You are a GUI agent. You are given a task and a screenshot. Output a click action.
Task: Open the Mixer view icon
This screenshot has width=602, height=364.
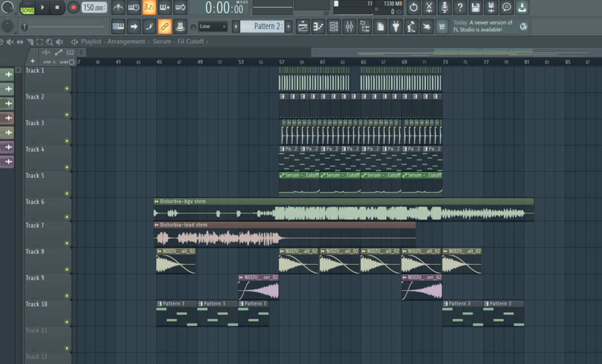349,27
